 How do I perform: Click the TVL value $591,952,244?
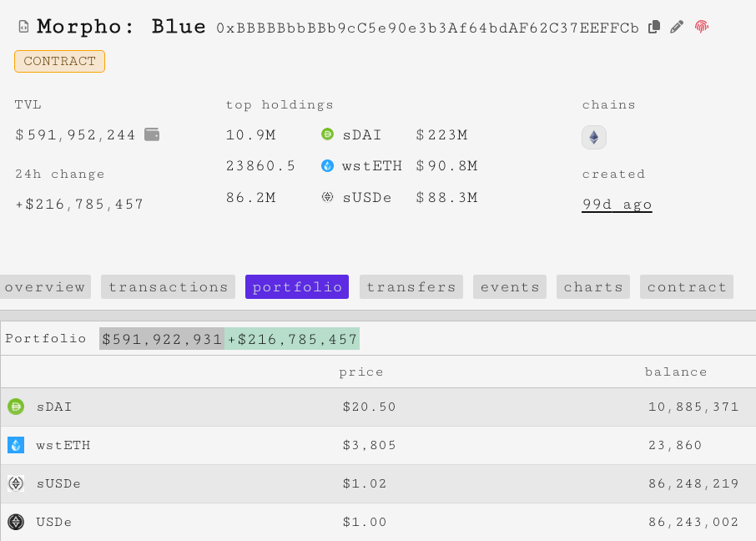(75, 134)
